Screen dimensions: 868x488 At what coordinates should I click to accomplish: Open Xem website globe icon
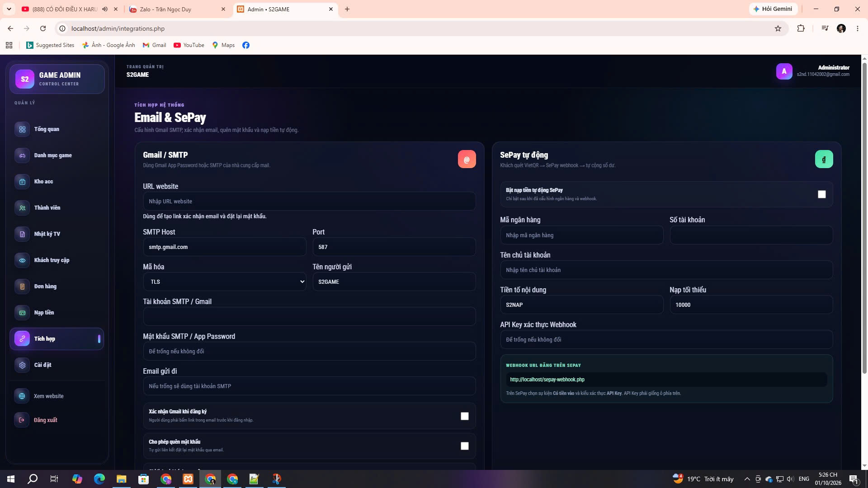[x=22, y=396]
